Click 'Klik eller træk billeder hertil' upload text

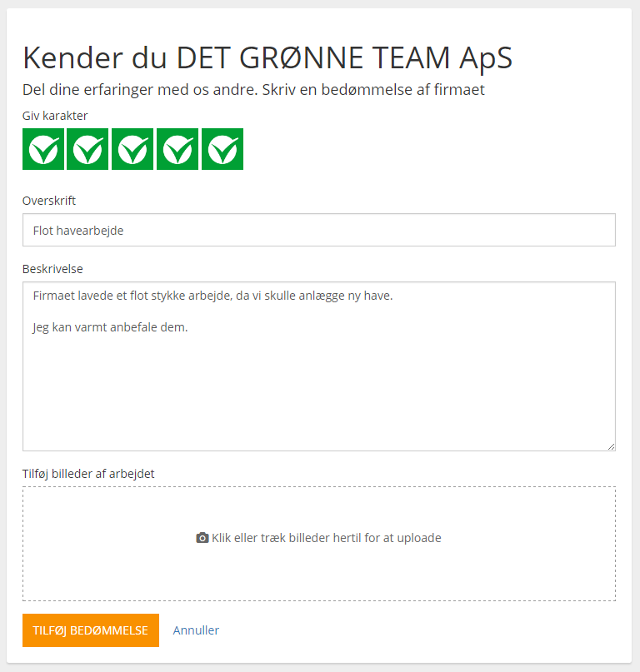point(327,538)
